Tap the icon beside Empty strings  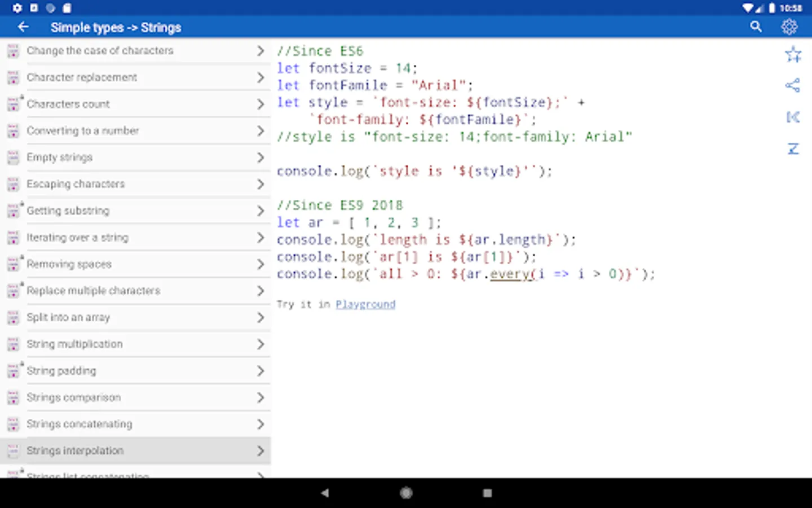click(13, 157)
